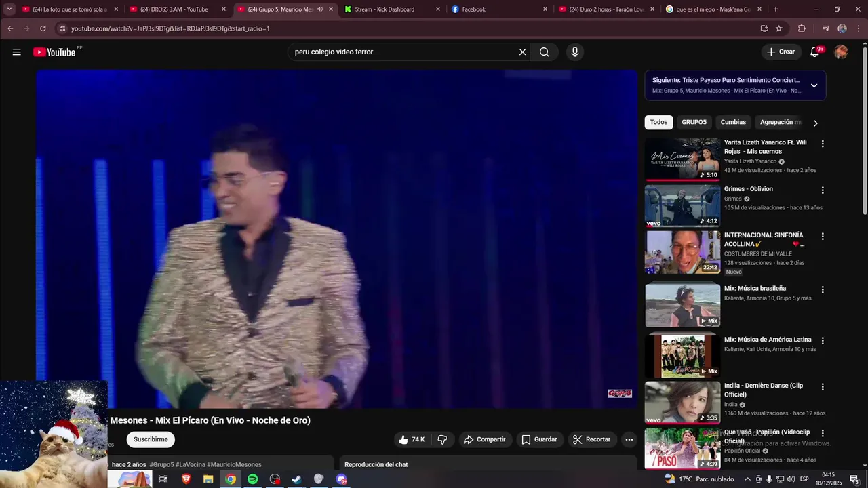
Task: Show hidden system tray icons
Action: (x=748, y=479)
